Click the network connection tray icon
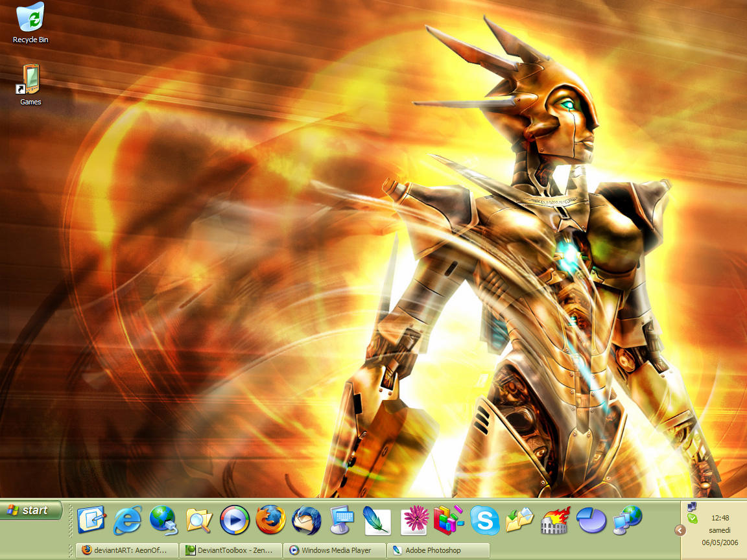The image size is (747, 560). point(692,507)
